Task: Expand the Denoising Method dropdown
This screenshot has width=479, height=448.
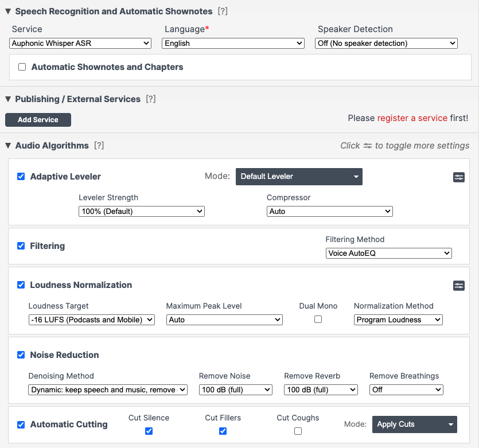Action: coord(108,390)
